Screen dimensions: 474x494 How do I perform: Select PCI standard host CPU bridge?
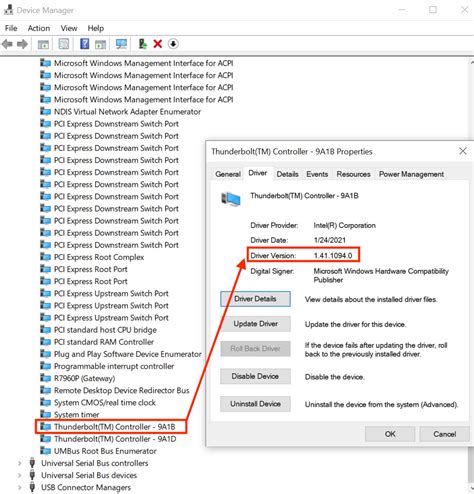coord(105,330)
